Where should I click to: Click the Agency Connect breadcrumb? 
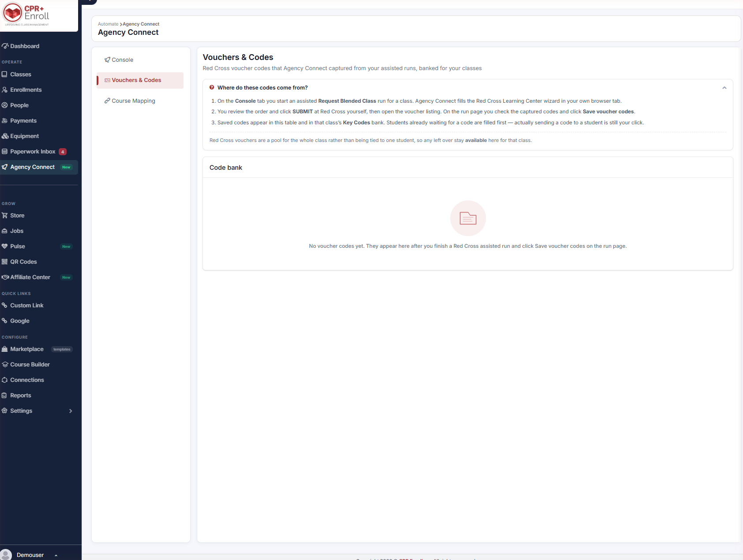tap(141, 24)
